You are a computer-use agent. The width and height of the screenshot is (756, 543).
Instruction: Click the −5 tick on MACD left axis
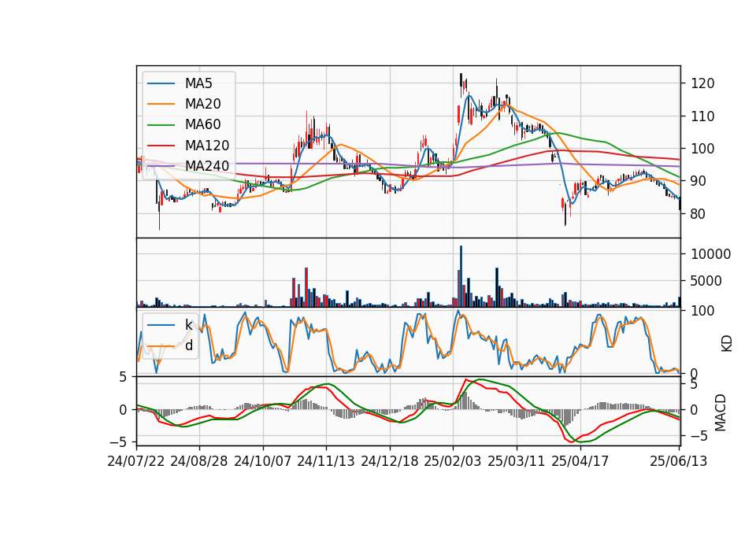coord(117,441)
